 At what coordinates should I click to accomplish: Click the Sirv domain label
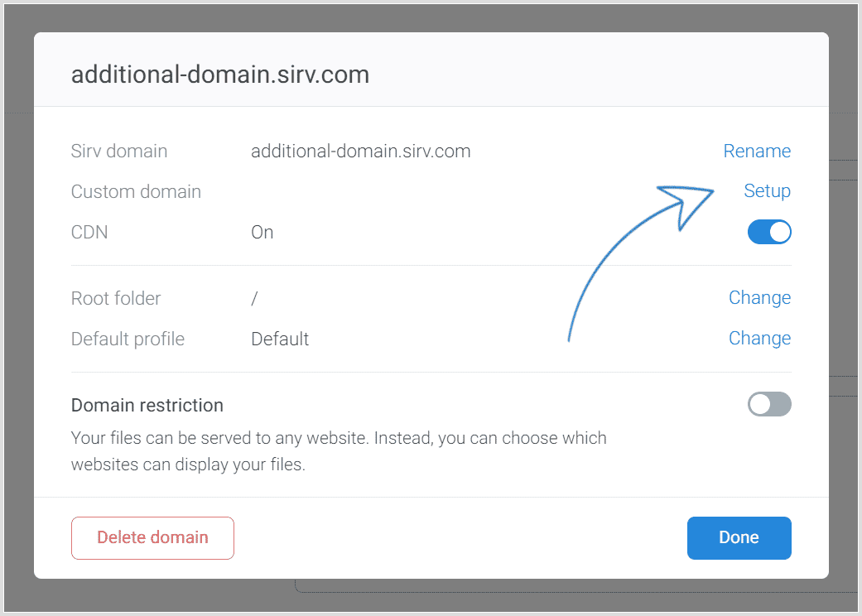[x=118, y=152]
